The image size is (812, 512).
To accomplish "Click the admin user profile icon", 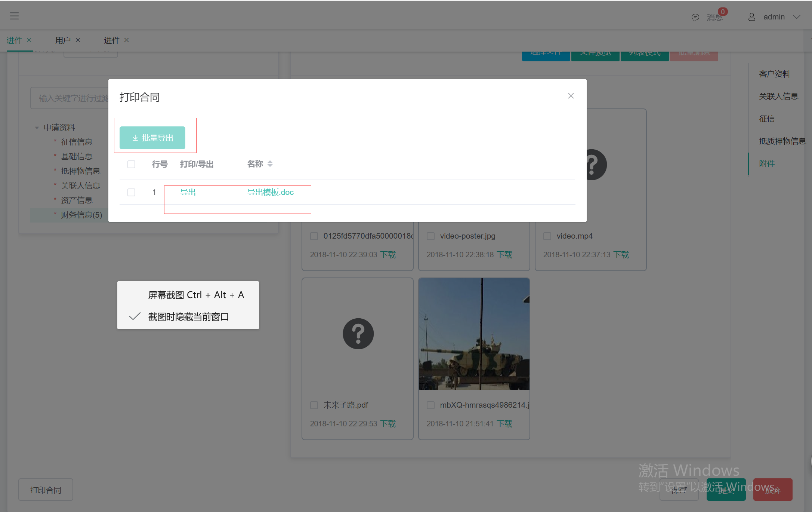I will tap(751, 16).
